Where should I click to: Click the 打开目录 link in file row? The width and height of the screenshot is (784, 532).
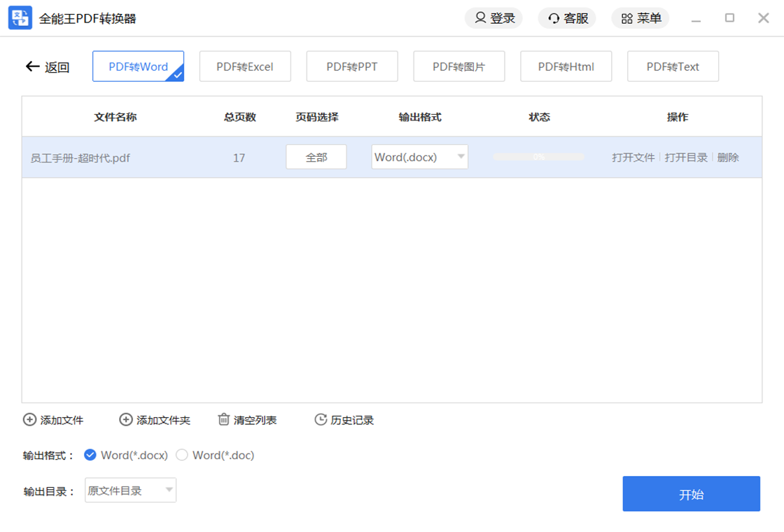(686, 157)
